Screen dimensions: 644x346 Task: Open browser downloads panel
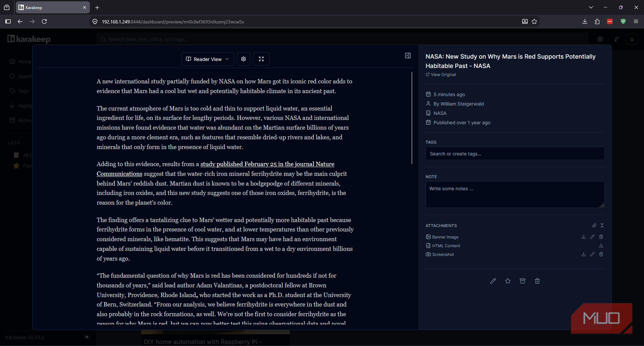[x=585, y=21]
